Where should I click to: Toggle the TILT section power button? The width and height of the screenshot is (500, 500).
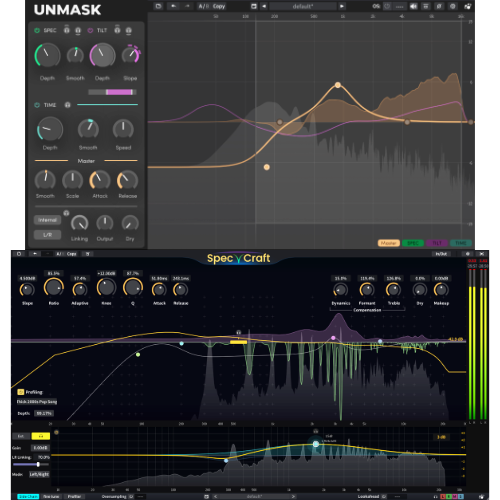point(90,30)
